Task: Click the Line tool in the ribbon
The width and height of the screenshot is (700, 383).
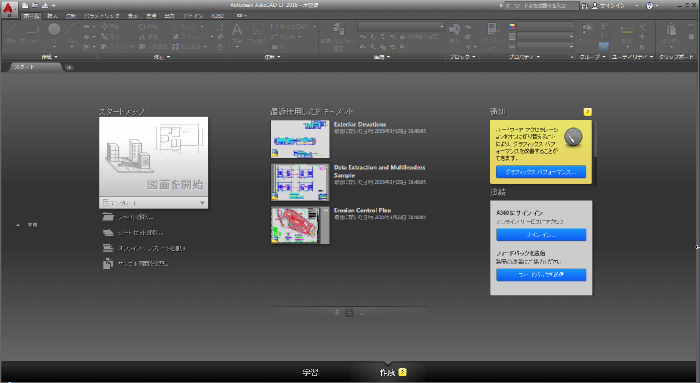Action: 11,32
